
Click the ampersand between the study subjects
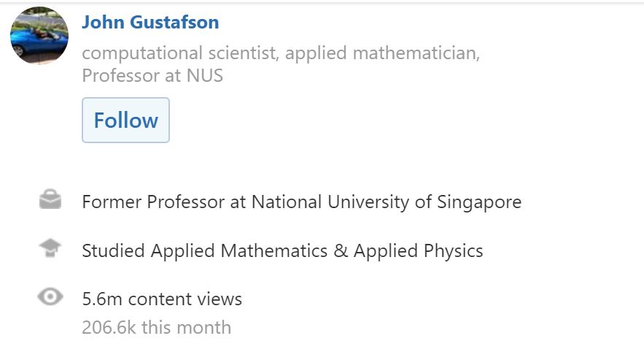click(x=341, y=251)
